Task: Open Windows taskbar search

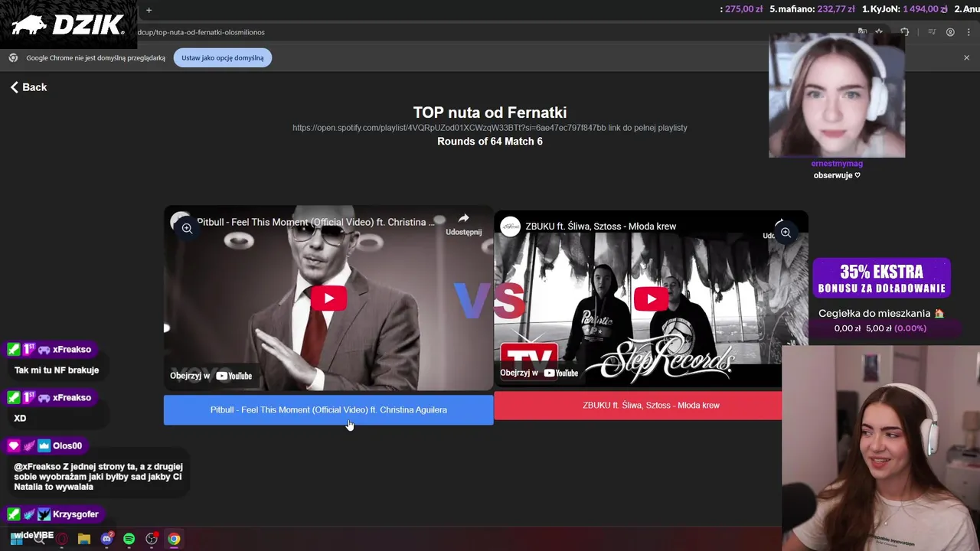Action: pos(39,540)
